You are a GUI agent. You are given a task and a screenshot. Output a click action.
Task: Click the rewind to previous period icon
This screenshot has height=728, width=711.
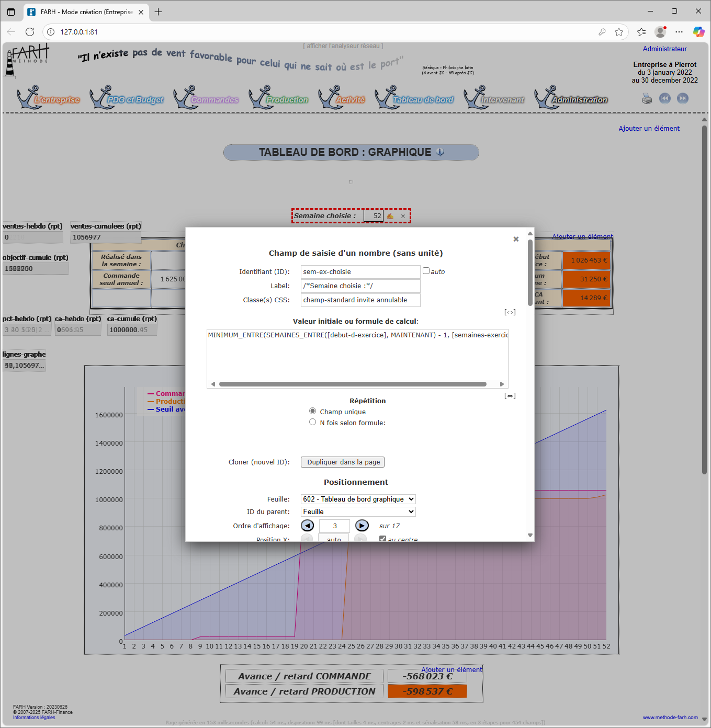pyautogui.click(x=664, y=98)
